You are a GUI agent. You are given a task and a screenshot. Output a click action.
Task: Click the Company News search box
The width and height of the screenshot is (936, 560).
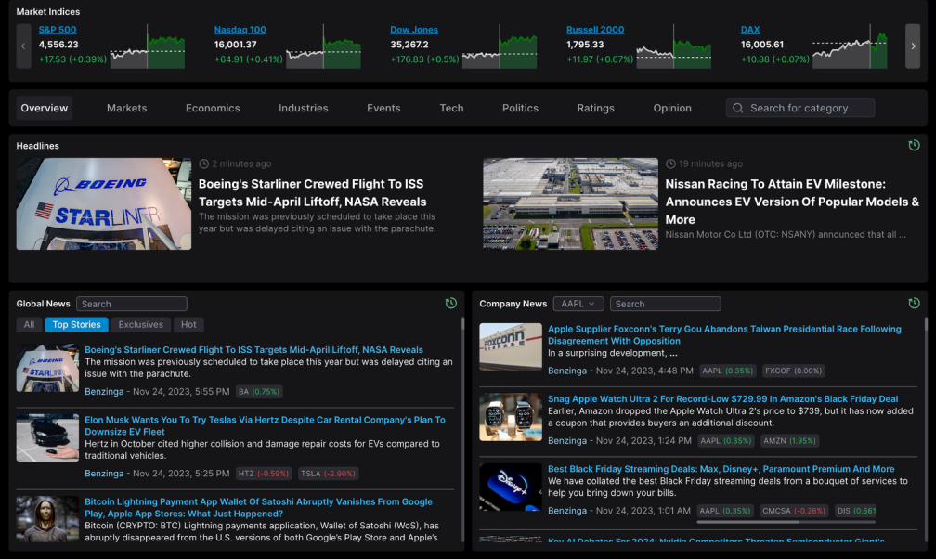[665, 304]
